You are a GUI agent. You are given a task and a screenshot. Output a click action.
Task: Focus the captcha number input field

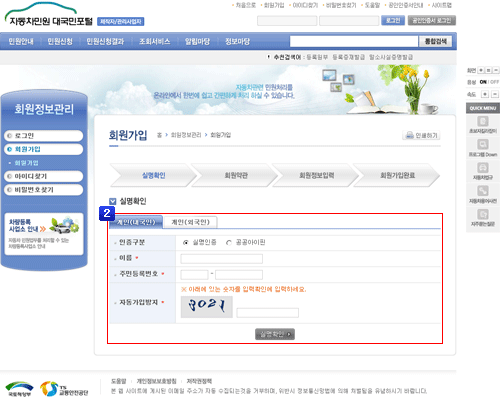click(268, 313)
